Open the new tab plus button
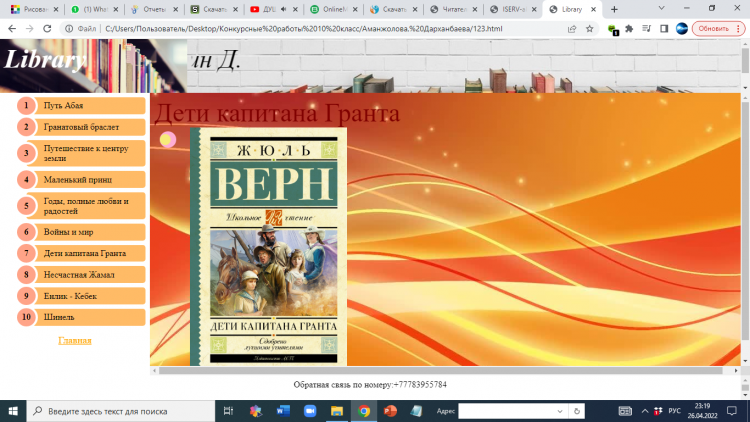750x422 pixels. [614, 9]
